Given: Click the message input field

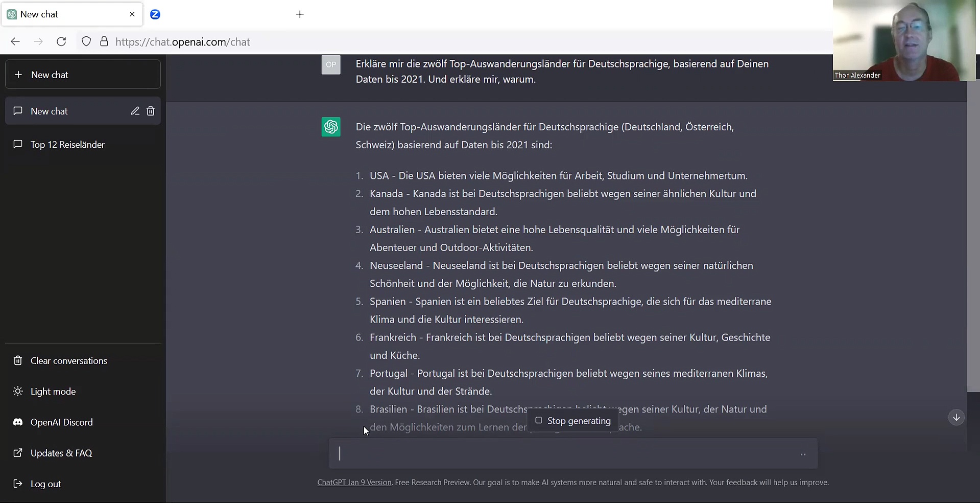Looking at the screenshot, I should [562, 453].
